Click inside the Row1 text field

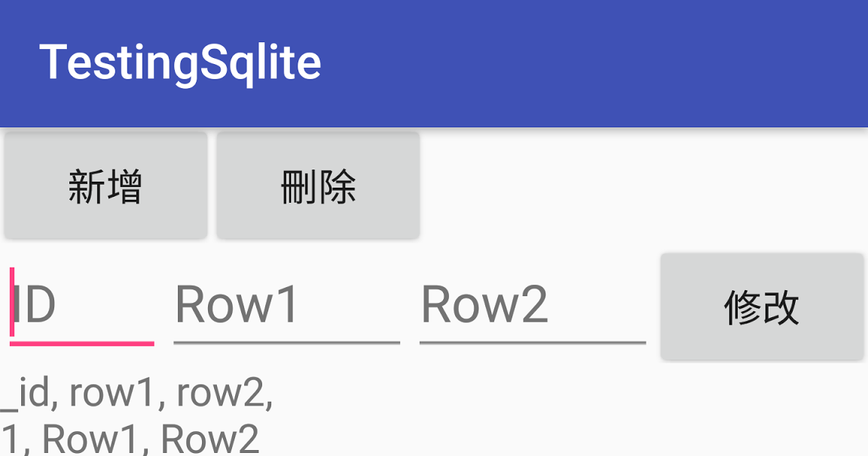(286, 305)
